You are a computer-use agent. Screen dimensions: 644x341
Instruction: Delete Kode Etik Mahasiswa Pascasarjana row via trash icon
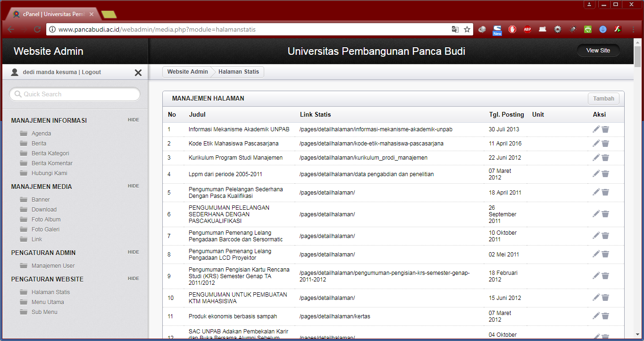click(605, 144)
